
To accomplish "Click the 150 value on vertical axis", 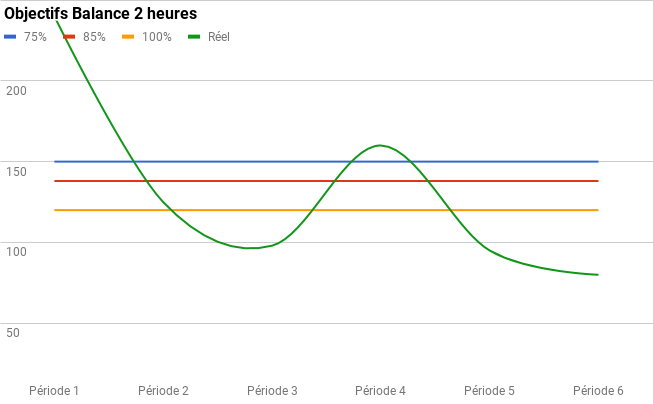I will coord(16,171).
